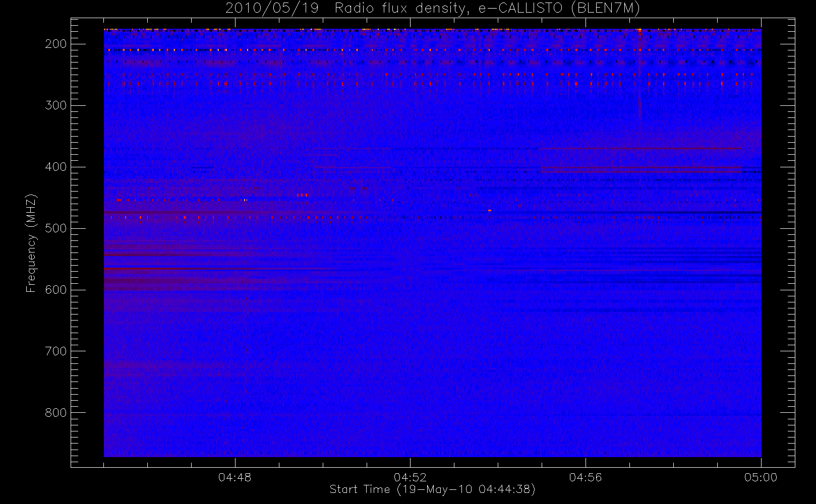Click the 05:00 time tick label
The height and width of the screenshot is (504, 816).
(761, 477)
